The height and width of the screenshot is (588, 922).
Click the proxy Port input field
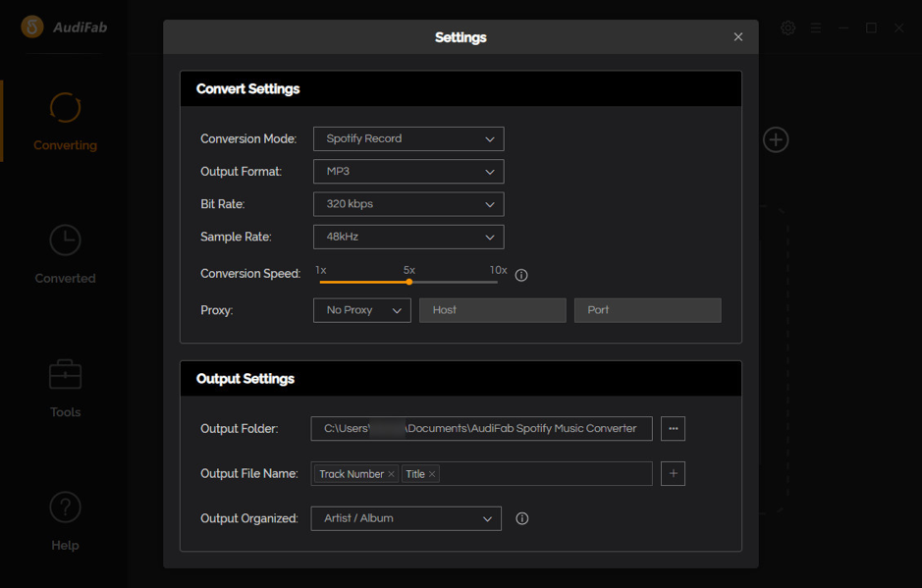(x=647, y=310)
